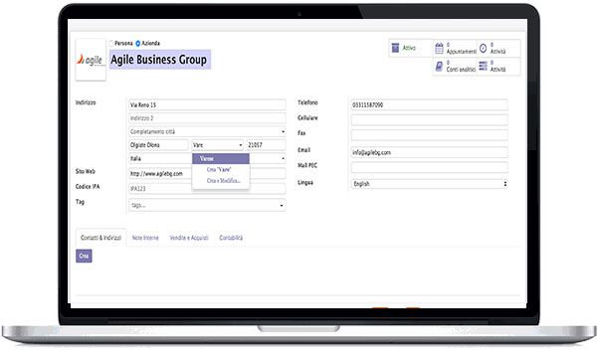Select the Azienda radio button

point(138,44)
